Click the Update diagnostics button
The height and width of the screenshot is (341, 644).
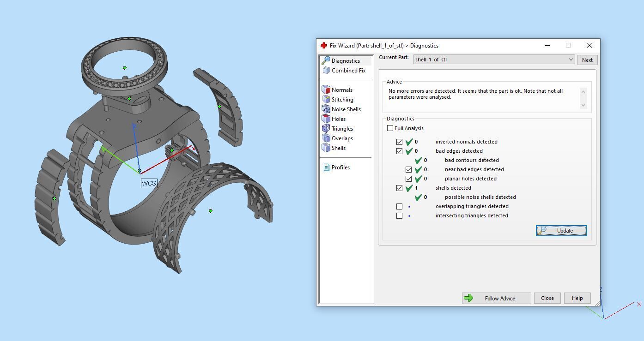click(x=561, y=231)
